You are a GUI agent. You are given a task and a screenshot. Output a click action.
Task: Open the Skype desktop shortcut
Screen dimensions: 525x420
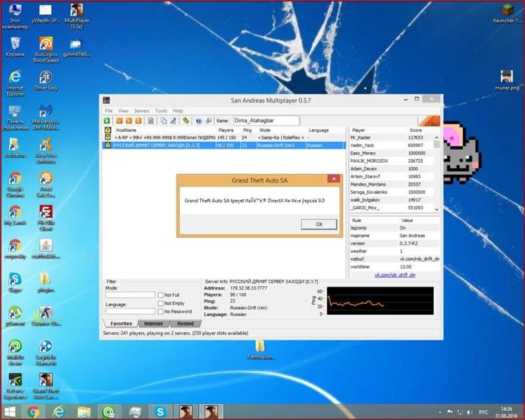click(15, 282)
